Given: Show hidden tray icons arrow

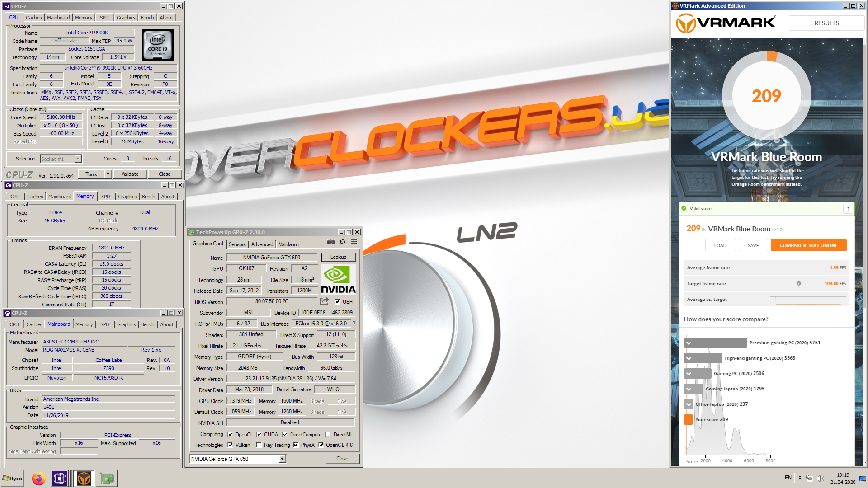Looking at the screenshot, I should (800, 478).
